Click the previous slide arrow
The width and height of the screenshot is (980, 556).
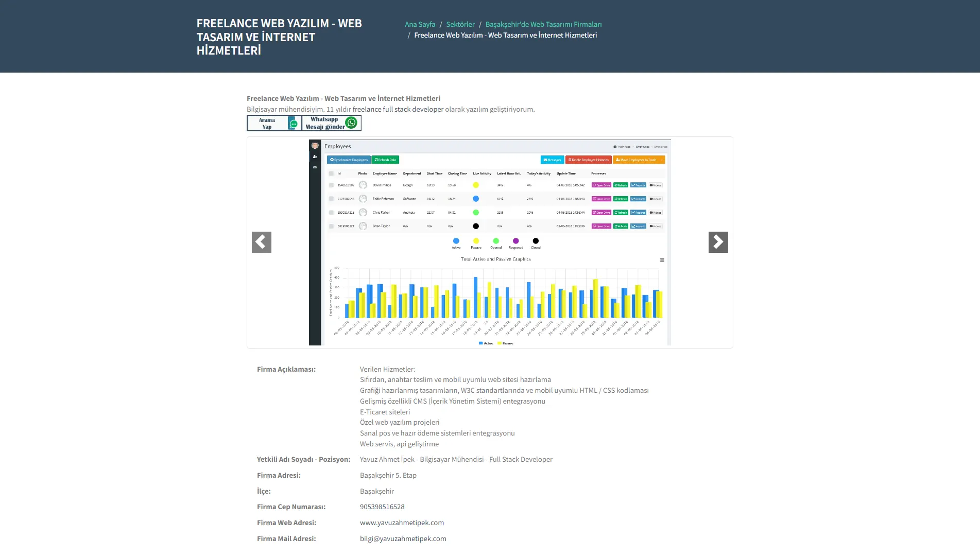261,242
